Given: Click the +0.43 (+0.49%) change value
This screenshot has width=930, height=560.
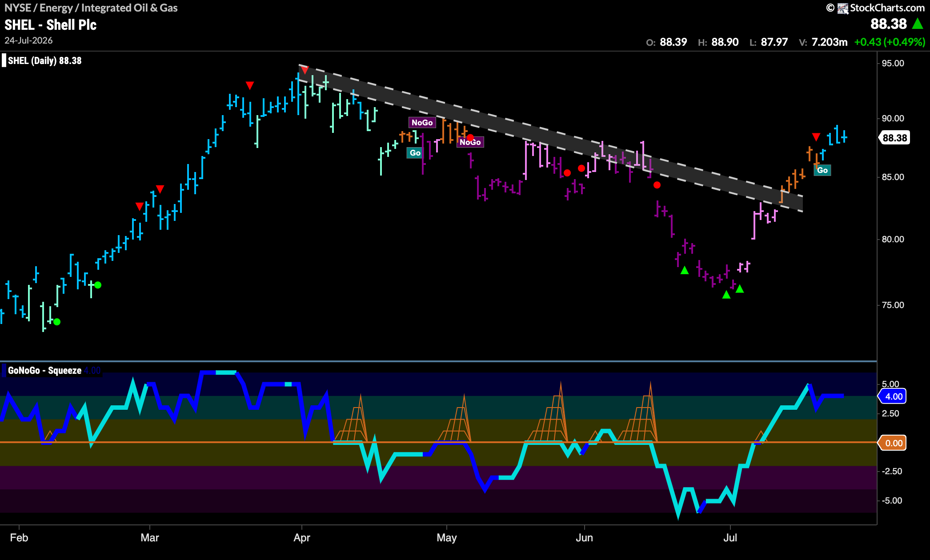Looking at the screenshot, I should [x=890, y=42].
